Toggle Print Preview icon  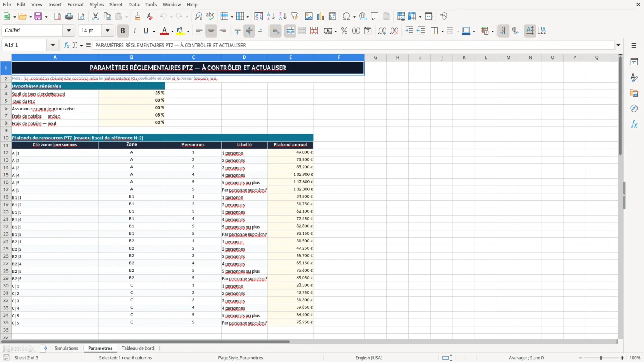81,17
